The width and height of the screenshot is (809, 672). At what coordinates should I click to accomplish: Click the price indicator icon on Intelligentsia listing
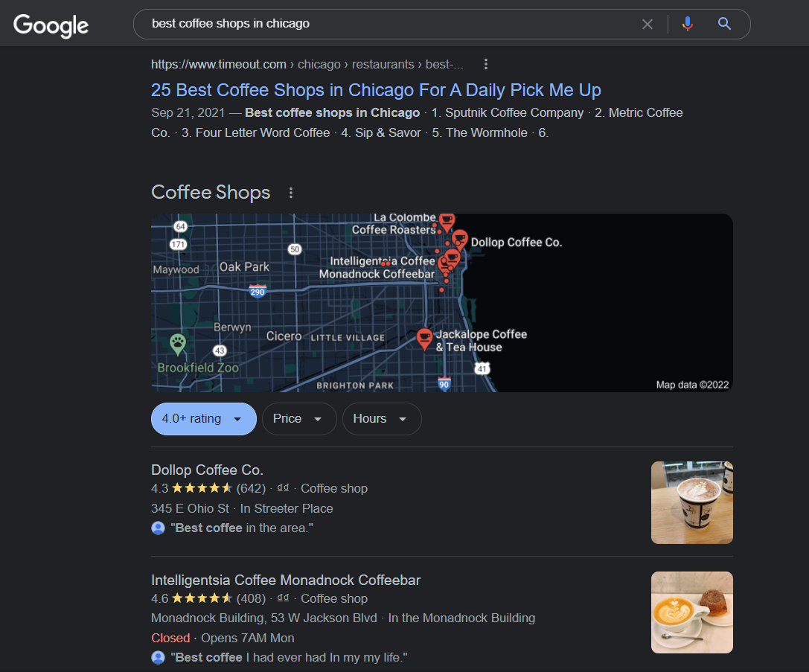click(x=283, y=598)
